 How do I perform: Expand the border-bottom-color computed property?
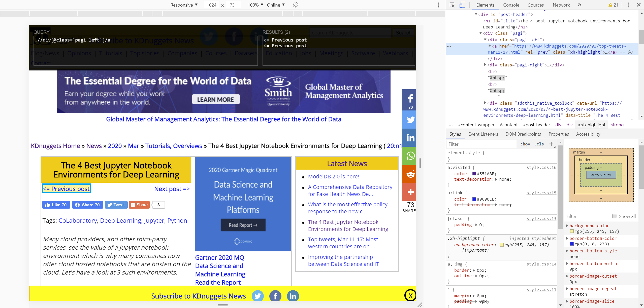567,238
